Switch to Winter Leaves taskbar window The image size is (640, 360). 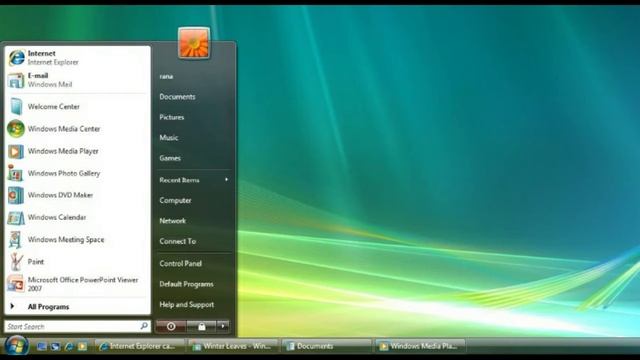coord(233,346)
